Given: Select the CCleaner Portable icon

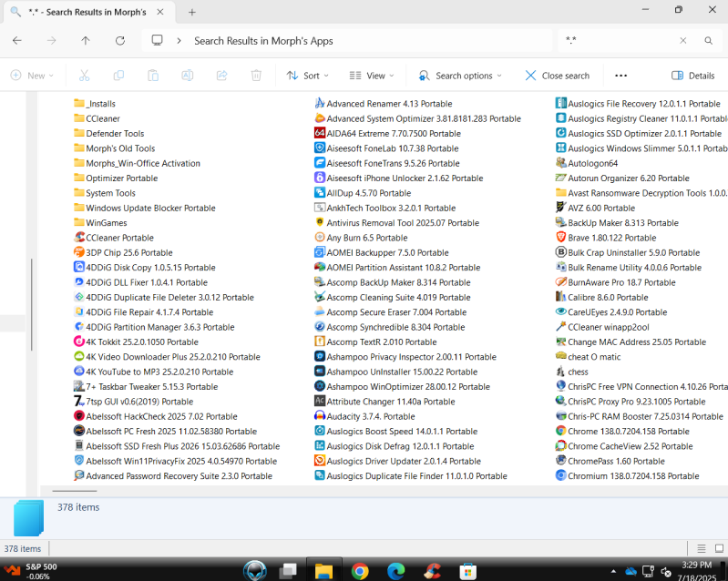Looking at the screenshot, I should coord(79,238).
